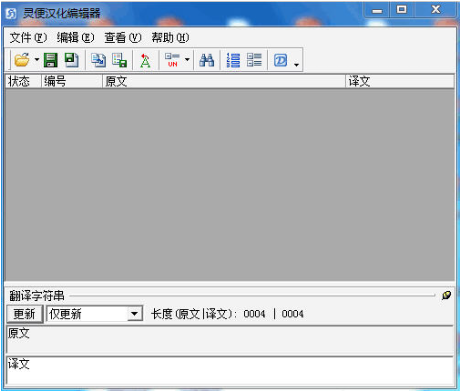Click the open folder toolbar icon
Screen dimensions: 460x391
coord(22,60)
